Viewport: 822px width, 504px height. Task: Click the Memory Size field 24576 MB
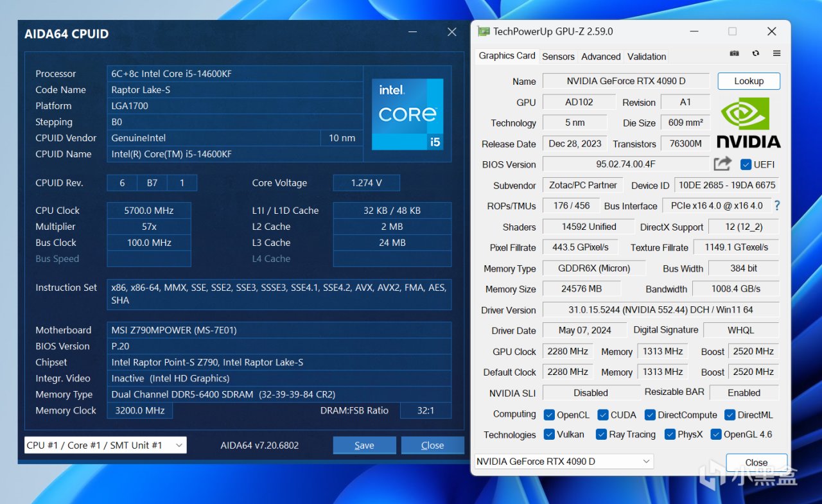[x=582, y=289]
